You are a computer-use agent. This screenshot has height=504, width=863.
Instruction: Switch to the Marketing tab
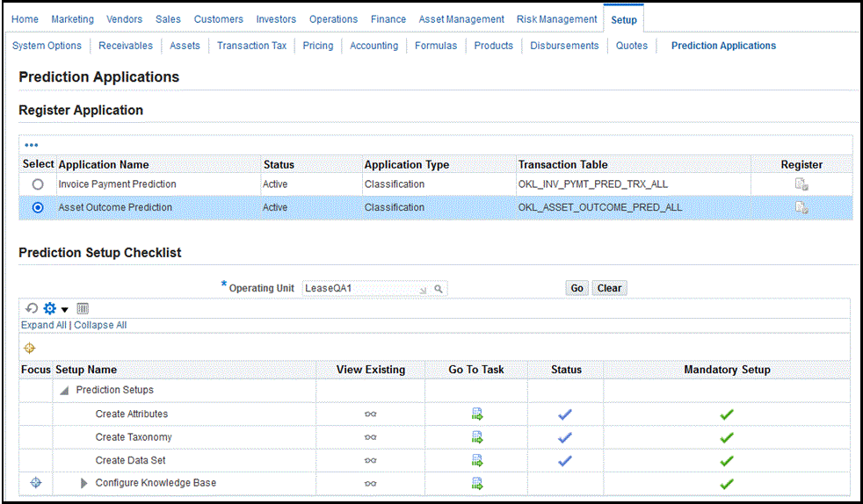point(73,19)
